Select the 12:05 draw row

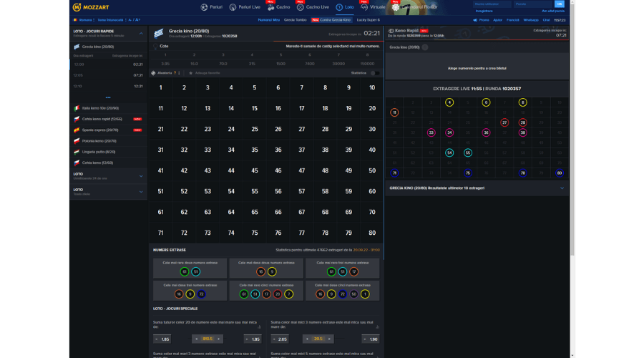(x=109, y=75)
